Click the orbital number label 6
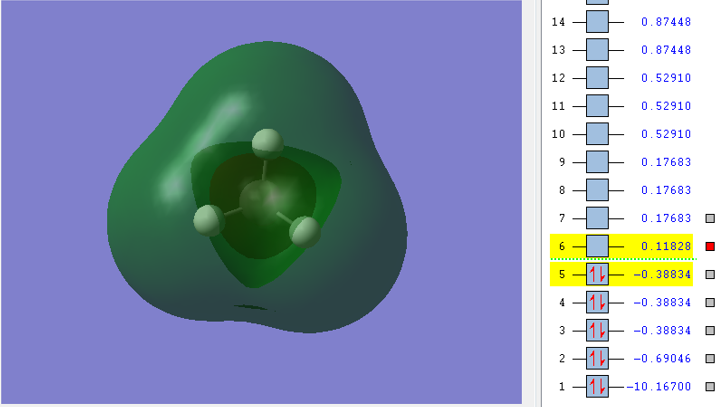Viewport: 722px width, 407px height. point(562,247)
